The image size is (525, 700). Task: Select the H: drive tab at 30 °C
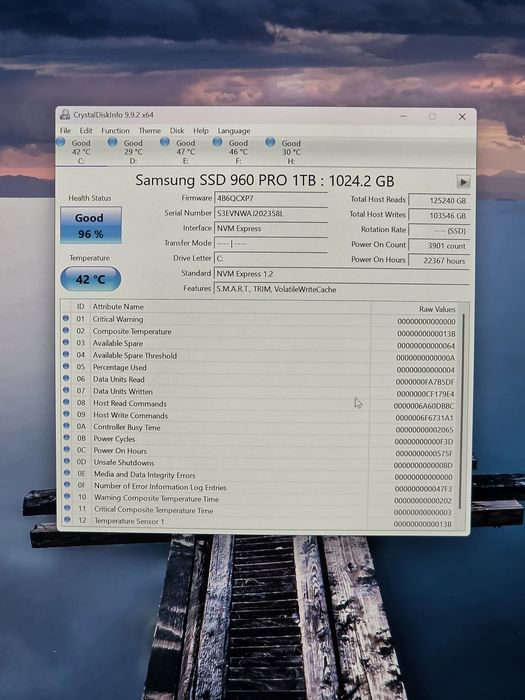coord(291,152)
